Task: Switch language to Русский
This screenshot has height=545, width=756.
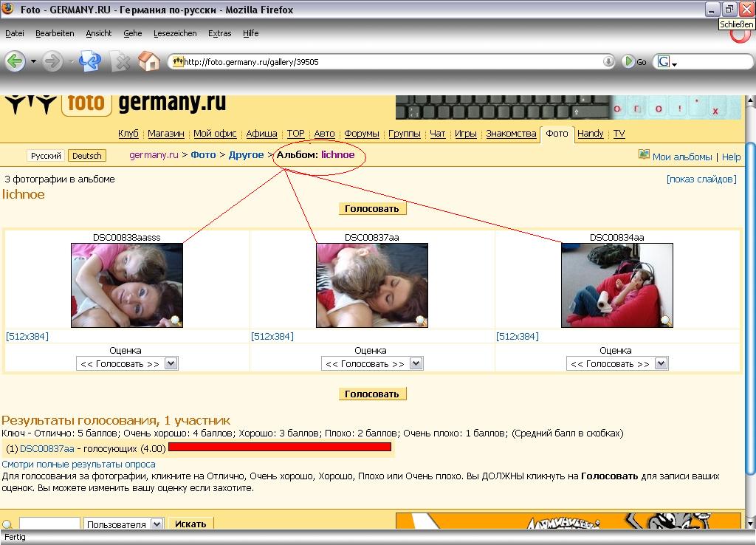Action: pos(46,156)
